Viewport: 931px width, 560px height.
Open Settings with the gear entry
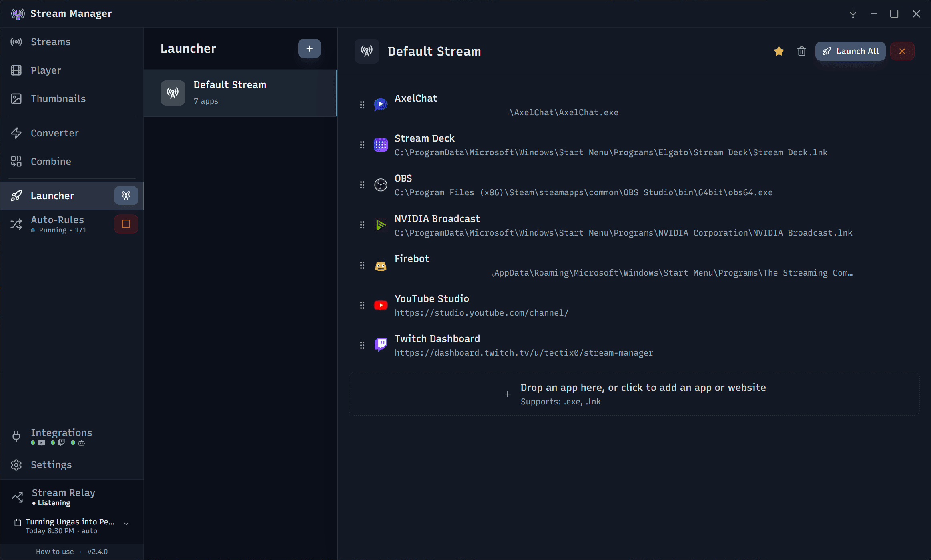[72, 464]
